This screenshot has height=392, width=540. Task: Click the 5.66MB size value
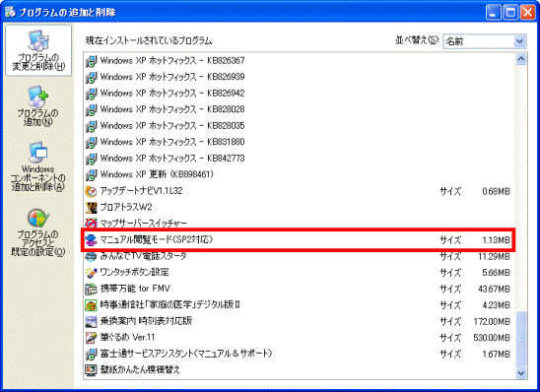[496, 273]
